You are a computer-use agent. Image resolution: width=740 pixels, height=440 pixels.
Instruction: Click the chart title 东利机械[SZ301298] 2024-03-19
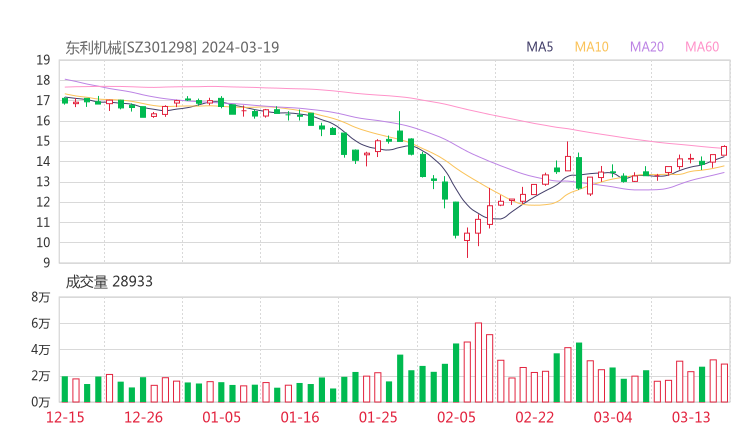(x=172, y=47)
